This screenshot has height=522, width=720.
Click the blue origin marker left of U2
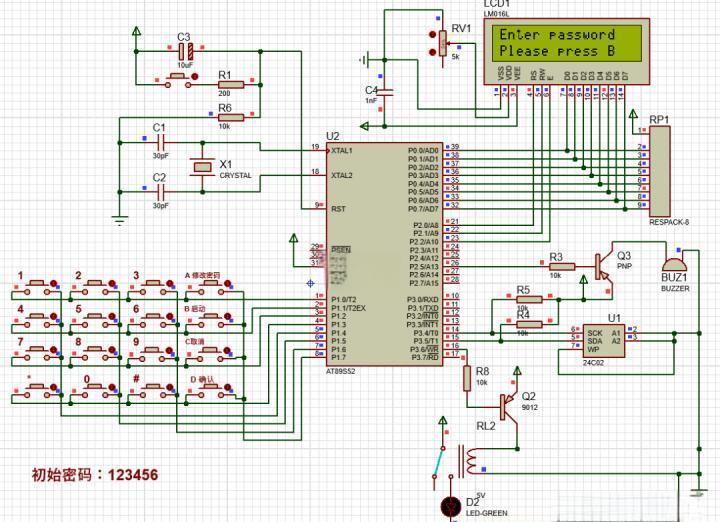310,283
